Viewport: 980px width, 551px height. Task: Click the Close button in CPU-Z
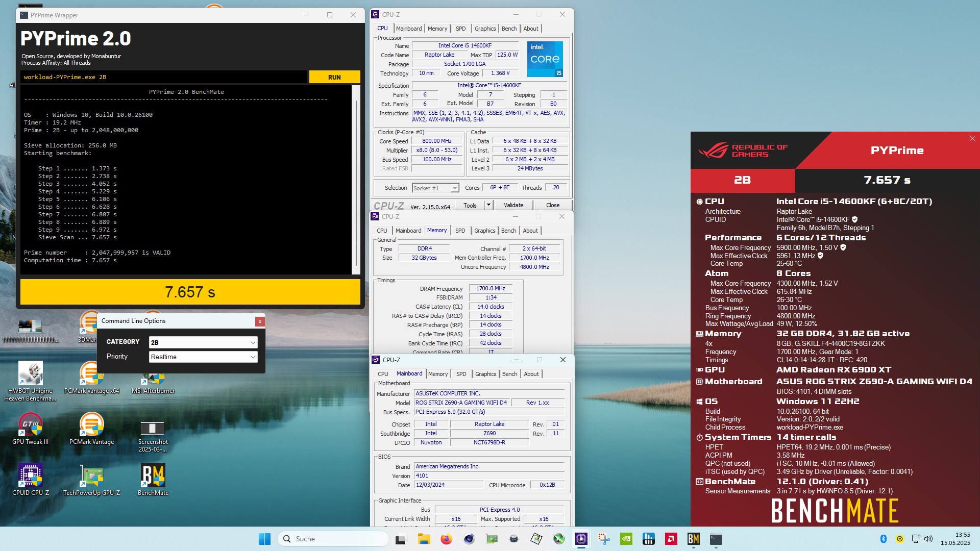[x=553, y=205]
